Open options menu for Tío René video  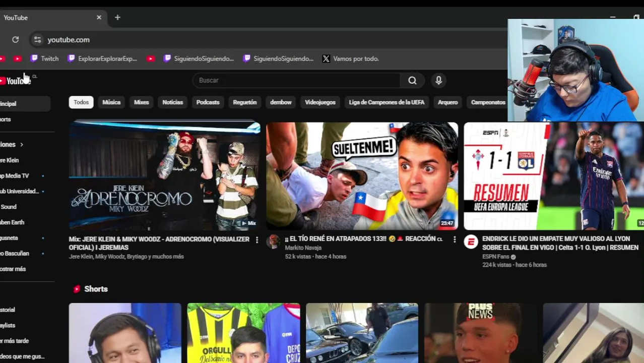tap(454, 239)
